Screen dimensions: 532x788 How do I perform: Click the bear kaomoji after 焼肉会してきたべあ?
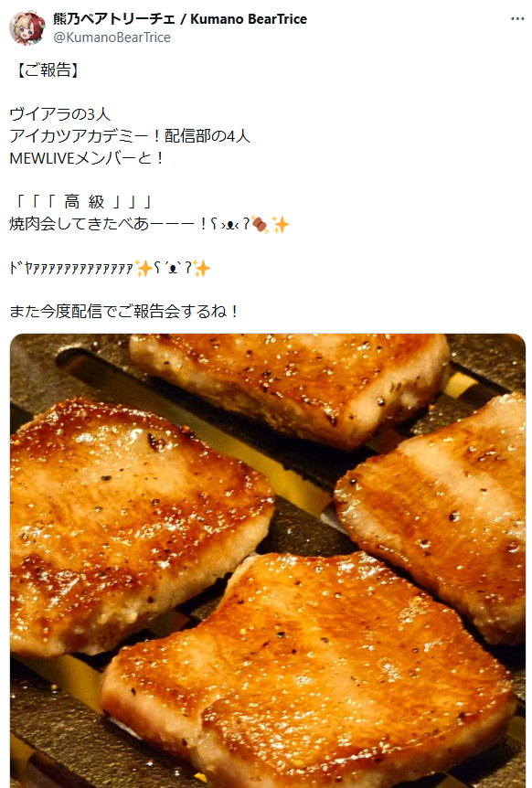click(x=230, y=224)
